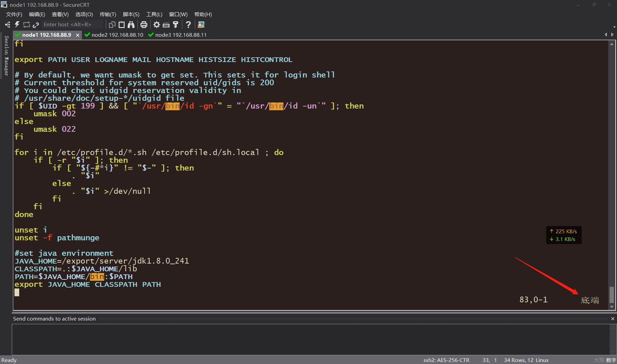Click inside the Send commands text box
This screenshot has height=364, width=617.
pos(311,339)
